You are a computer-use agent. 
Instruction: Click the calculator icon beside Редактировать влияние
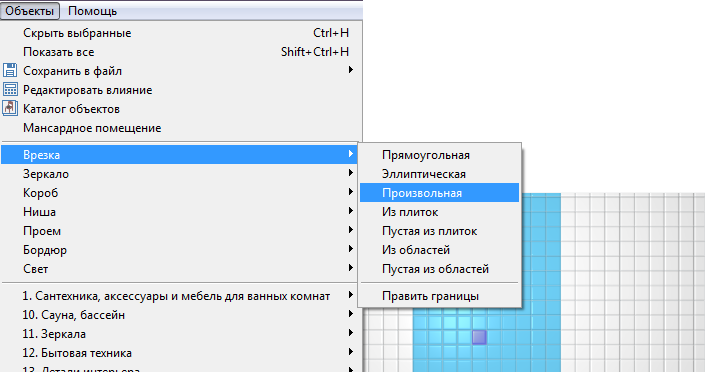coord(10,89)
